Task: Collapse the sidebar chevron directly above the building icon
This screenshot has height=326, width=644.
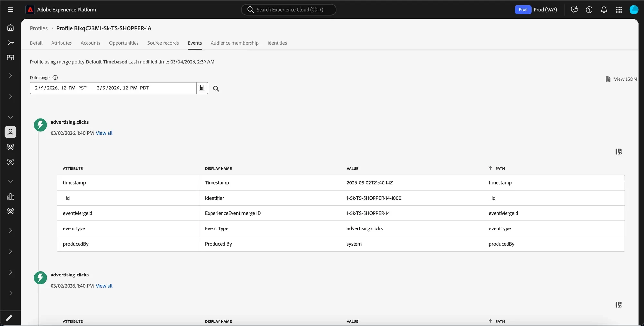Action: [10, 182]
